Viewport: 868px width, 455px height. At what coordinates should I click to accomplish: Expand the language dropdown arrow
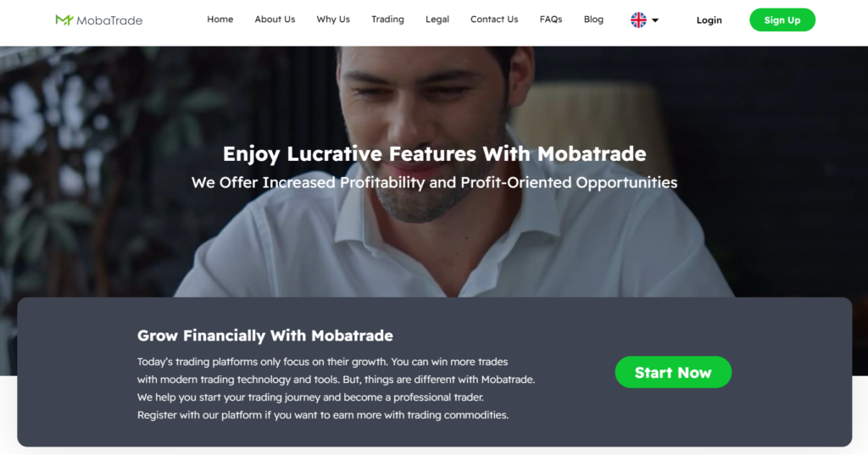click(x=655, y=20)
